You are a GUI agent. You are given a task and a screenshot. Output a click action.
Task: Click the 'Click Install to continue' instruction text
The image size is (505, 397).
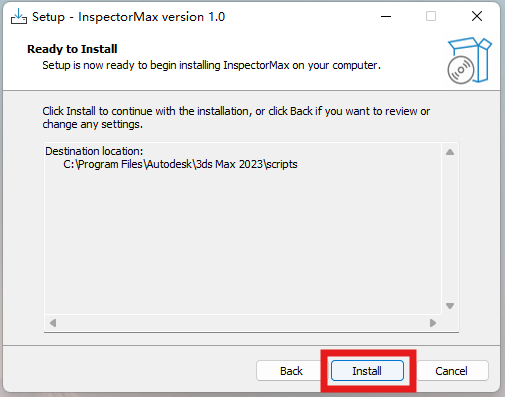[x=236, y=117]
